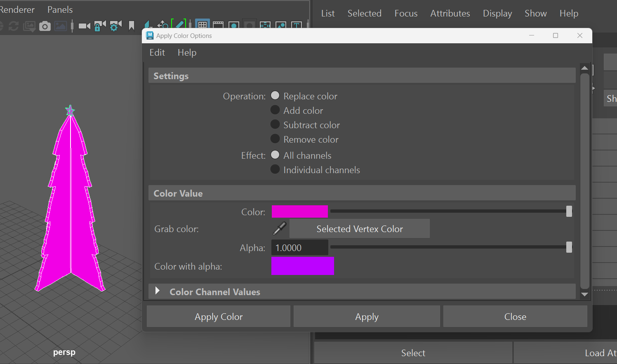Select the Subtract color operation
Screen dimensions: 617x364
click(x=275, y=124)
